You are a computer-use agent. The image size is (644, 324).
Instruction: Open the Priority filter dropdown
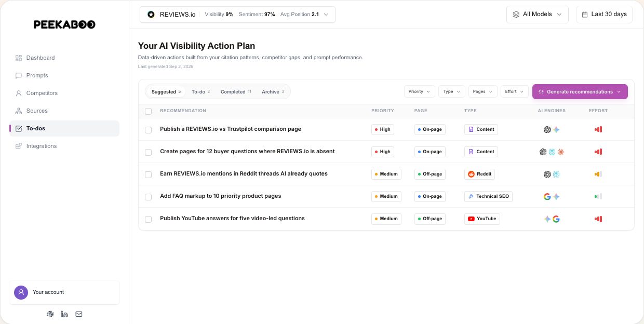click(x=419, y=91)
